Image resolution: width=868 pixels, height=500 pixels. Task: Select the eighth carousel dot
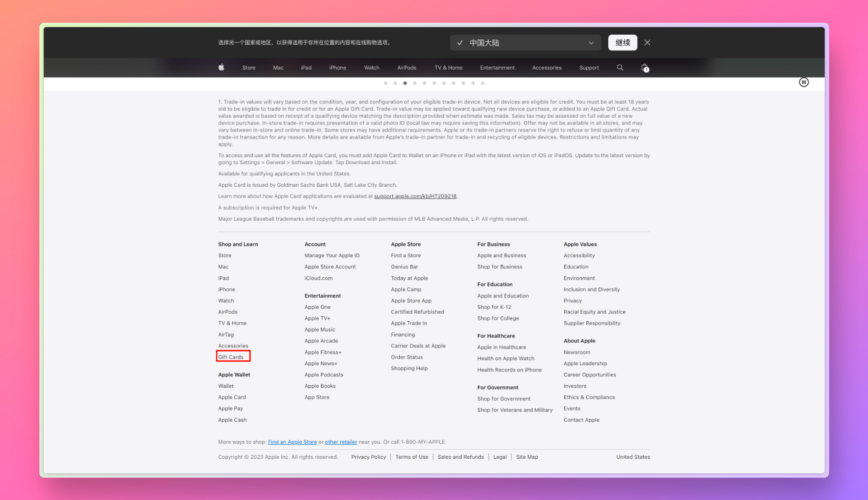pos(454,83)
